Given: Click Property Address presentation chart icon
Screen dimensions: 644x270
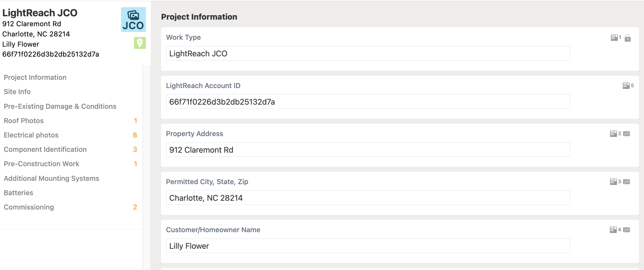Looking at the screenshot, I should [x=627, y=134].
